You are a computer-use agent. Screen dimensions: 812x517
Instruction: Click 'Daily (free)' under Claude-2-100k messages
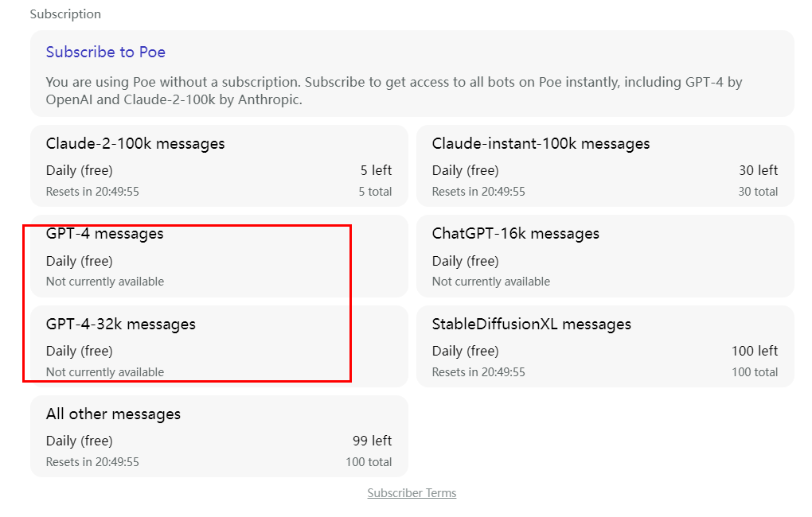click(80, 171)
